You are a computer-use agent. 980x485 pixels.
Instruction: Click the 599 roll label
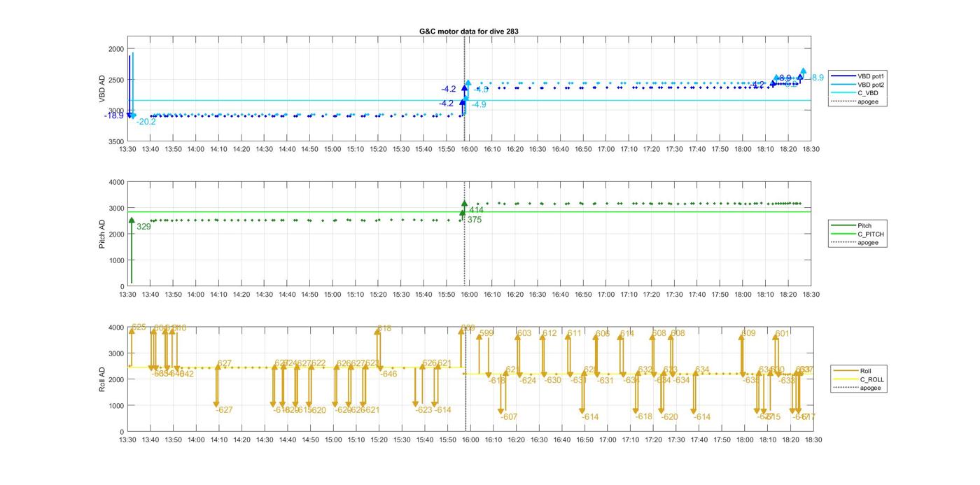[x=486, y=334]
